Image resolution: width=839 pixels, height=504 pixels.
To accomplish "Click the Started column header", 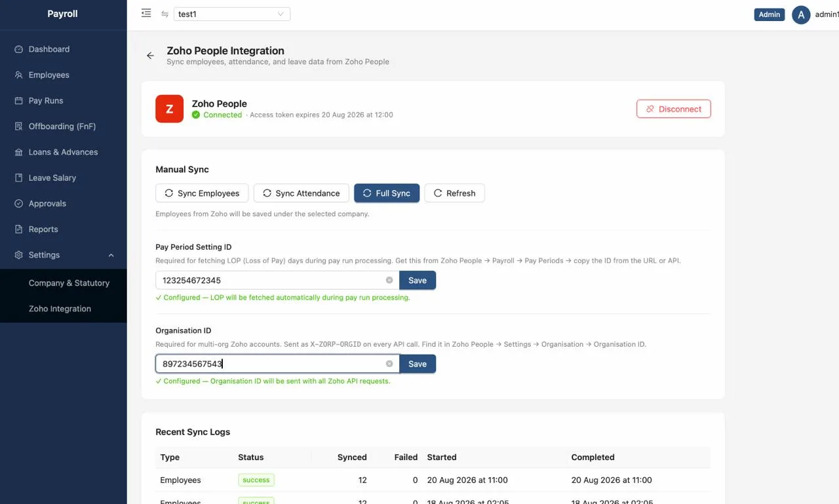I will pos(442,457).
